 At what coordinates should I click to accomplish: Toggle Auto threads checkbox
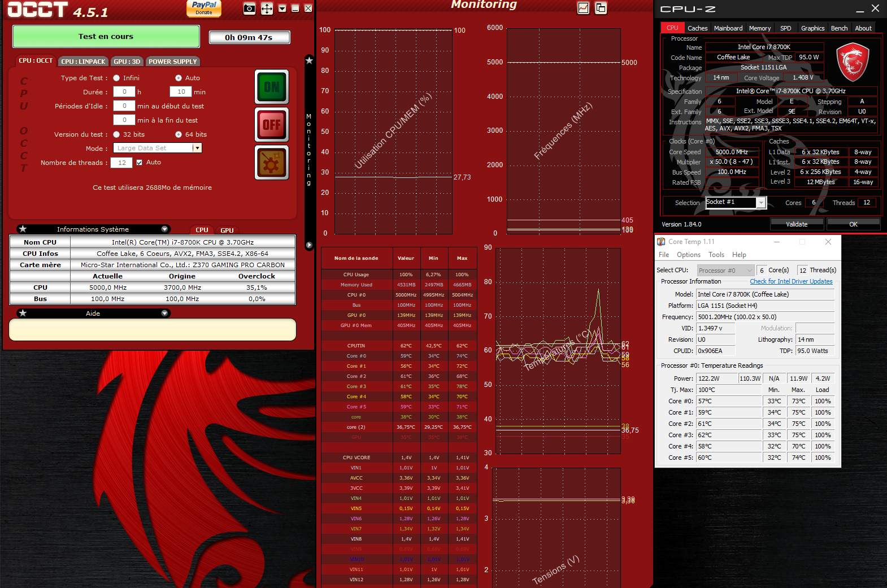[140, 162]
